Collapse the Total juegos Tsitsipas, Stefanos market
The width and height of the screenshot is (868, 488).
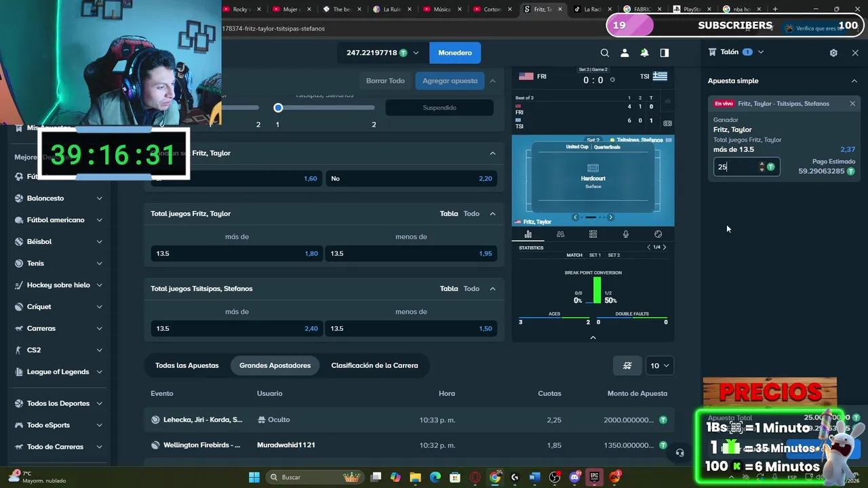point(492,289)
